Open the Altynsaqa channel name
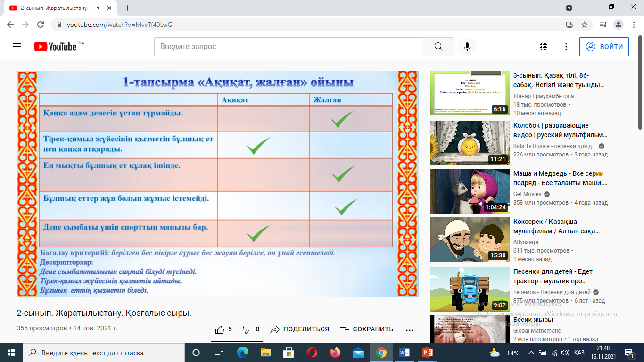The height and width of the screenshot is (362, 644). coord(526,242)
